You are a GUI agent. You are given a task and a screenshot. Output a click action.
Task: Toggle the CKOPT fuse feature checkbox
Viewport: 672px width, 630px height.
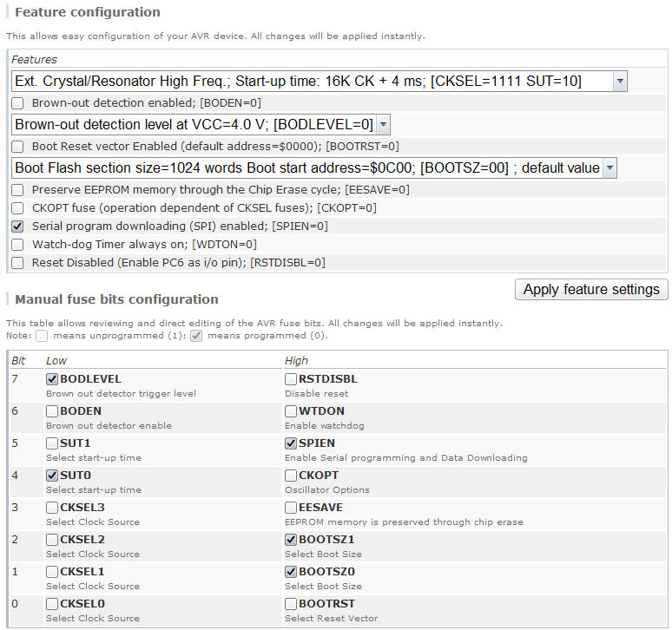pyautogui.click(x=17, y=208)
